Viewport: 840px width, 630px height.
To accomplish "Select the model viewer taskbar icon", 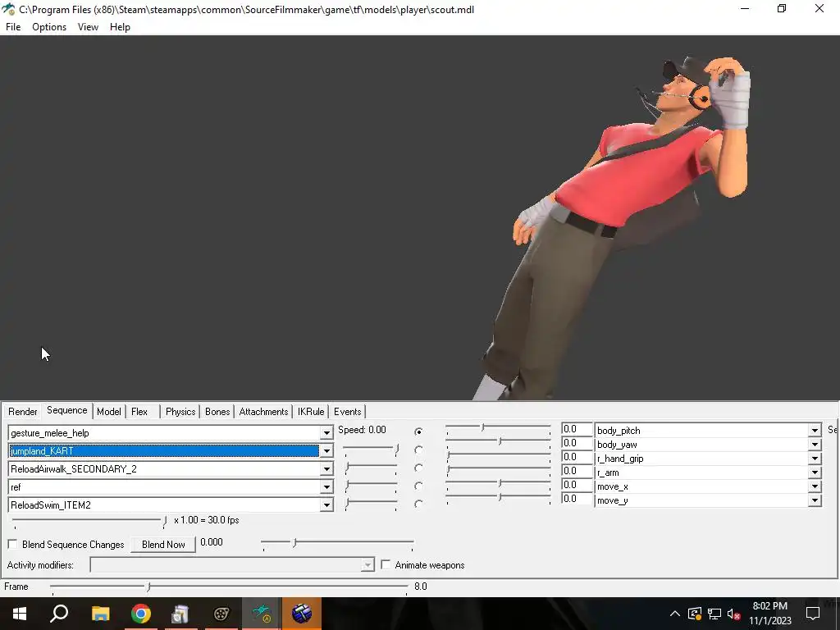I will pyautogui.click(x=262, y=614).
